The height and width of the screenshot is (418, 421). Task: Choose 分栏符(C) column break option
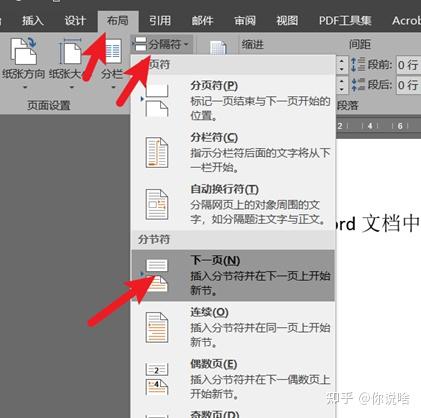(233, 152)
